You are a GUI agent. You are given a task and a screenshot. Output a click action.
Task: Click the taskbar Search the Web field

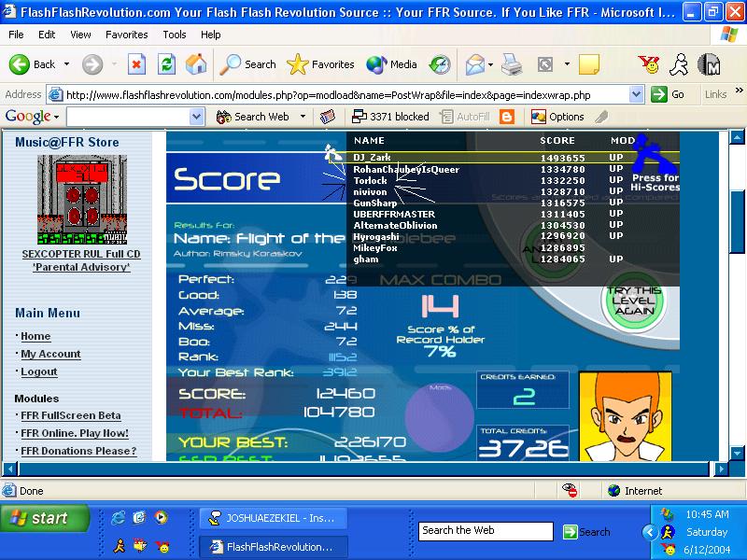486,531
